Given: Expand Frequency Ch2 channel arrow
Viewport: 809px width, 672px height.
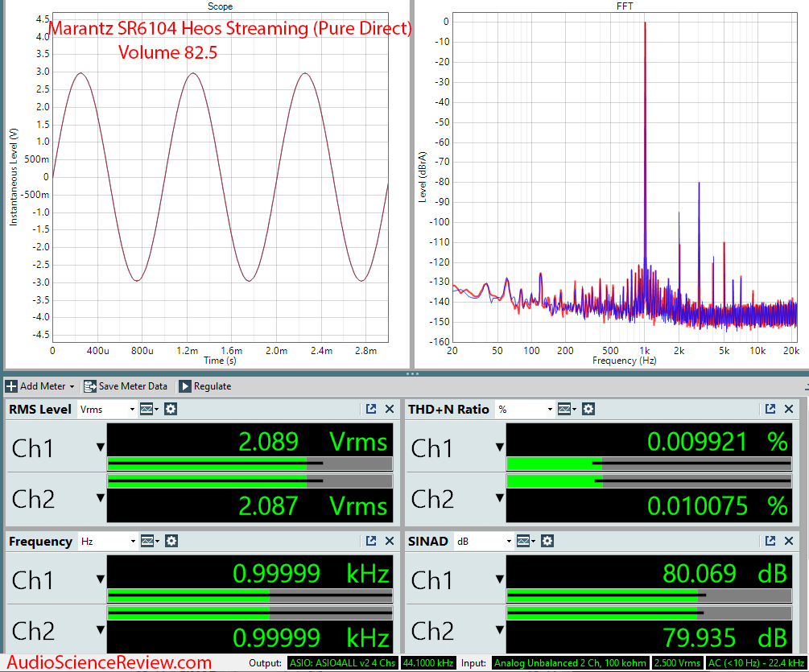Looking at the screenshot, I should pos(101,629).
